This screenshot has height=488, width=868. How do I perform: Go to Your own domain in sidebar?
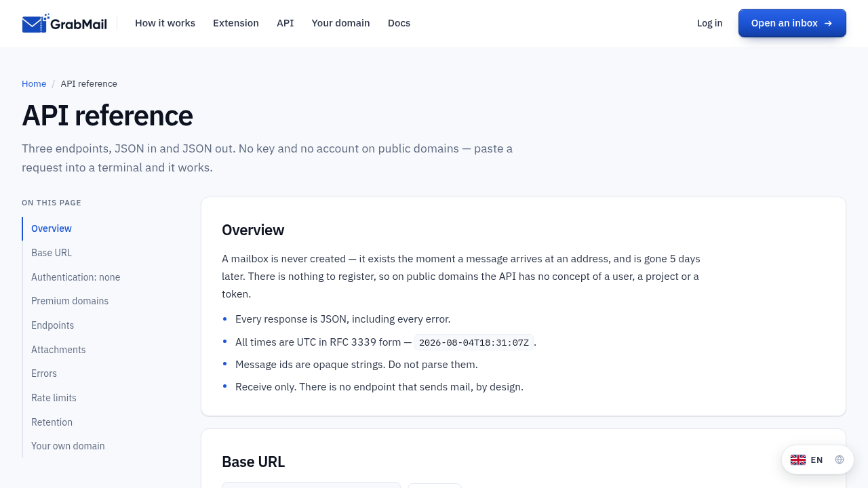pyautogui.click(x=68, y=446)
